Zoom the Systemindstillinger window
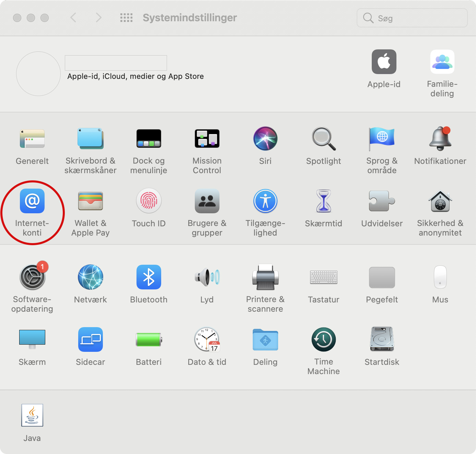This screenshot has height=454, width=476. click(45, 18)
